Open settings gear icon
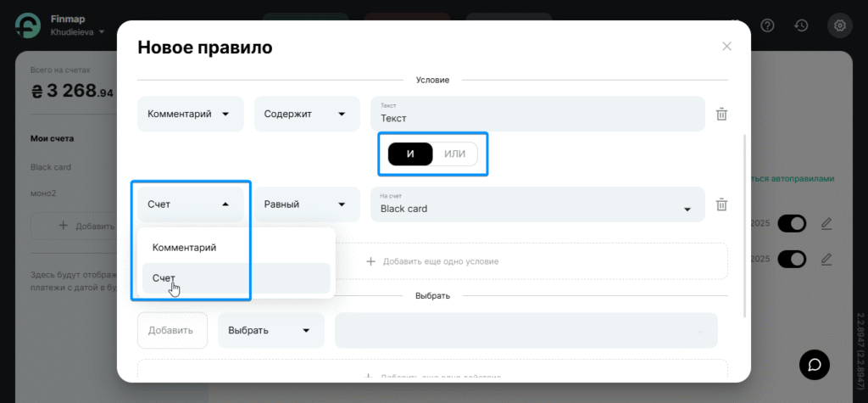Screen dimensions: 868x403 pyautogui.click(x=840, y=25)
